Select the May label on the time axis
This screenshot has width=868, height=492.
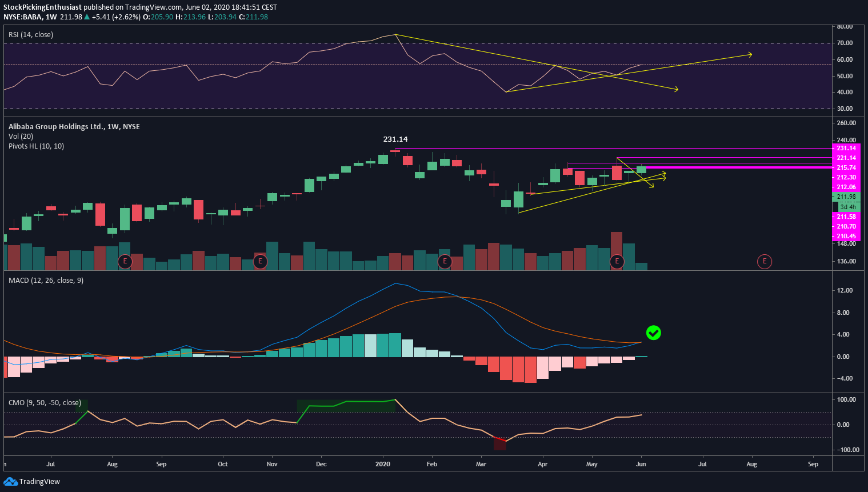coord(592,464)
